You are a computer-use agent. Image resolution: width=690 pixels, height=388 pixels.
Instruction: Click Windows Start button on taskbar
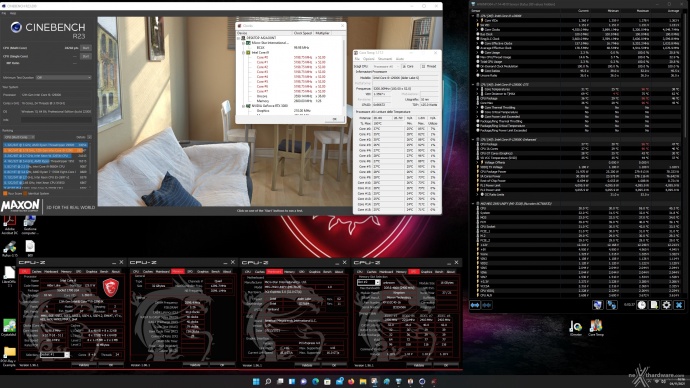pyautogui.click(x=256, y=381)
